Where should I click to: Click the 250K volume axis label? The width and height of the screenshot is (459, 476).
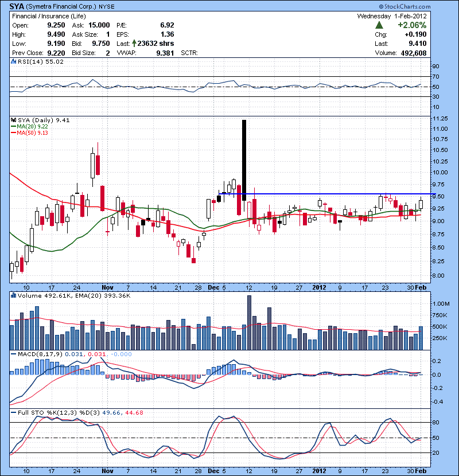coord(440,338)
